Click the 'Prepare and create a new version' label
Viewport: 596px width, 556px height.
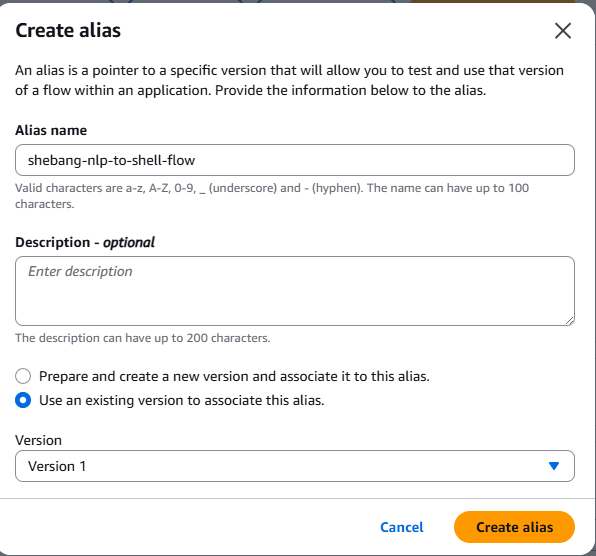coord(234,376)
